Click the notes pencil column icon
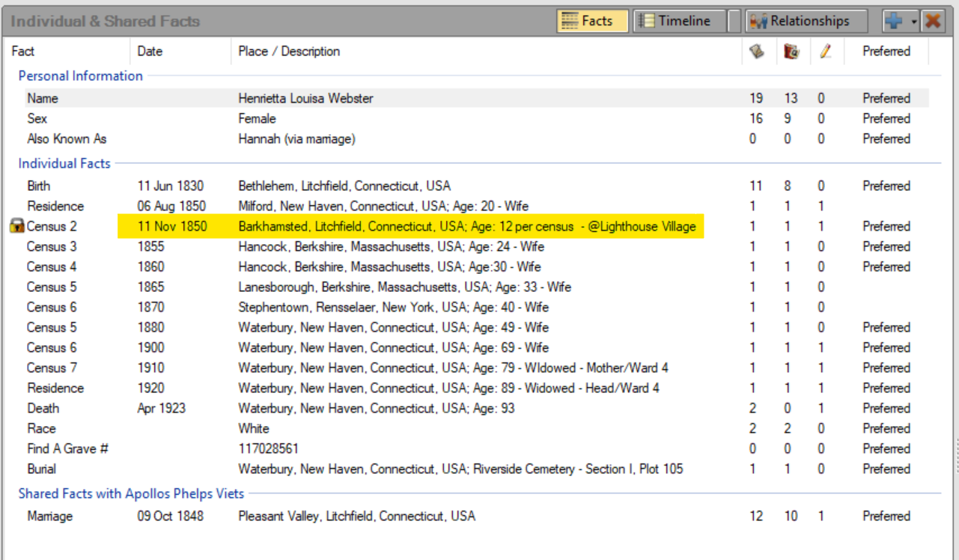This screenshot has width=959, height=560. [x=825, y=51]
